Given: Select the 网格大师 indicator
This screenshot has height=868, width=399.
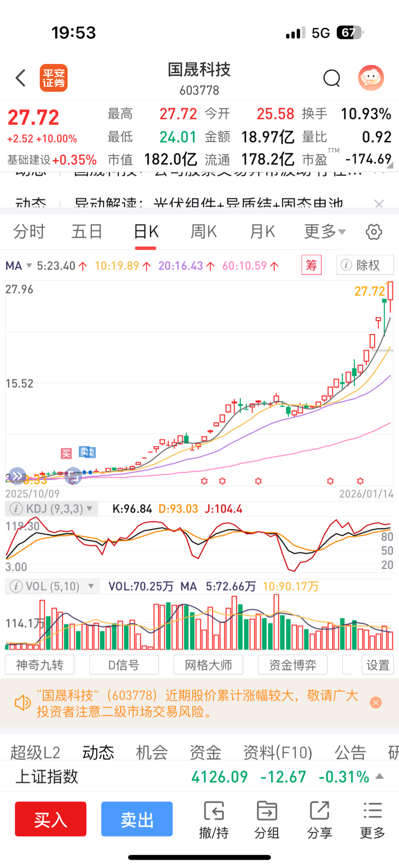Looking at the screenshot, I should [x=208, y=665].
